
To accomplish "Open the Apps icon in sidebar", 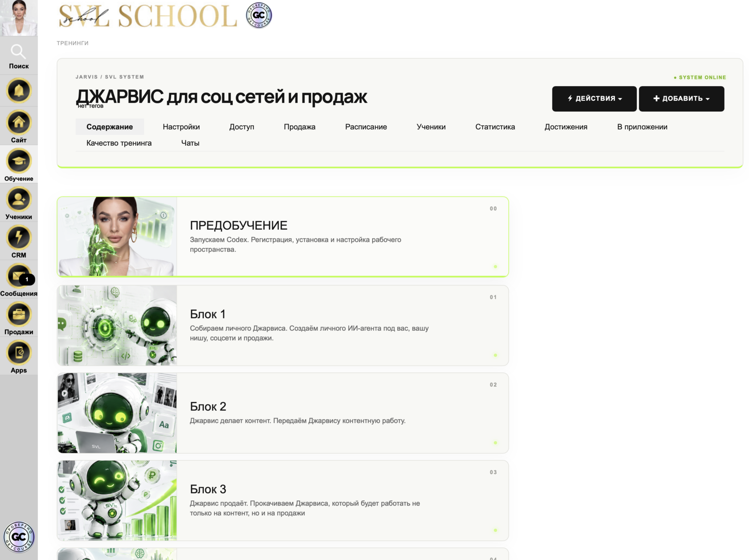I will [19, 353].
